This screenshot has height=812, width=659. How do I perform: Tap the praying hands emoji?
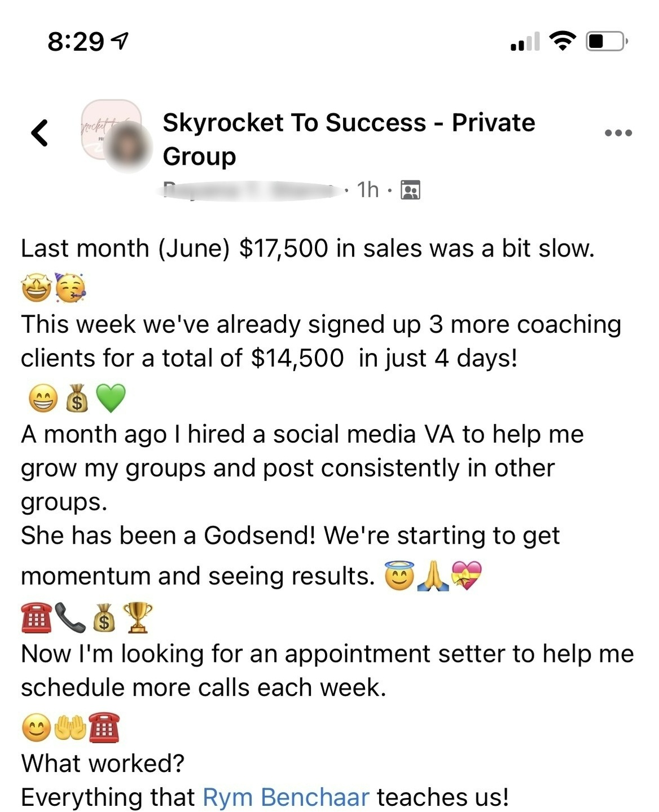(433, 576)
